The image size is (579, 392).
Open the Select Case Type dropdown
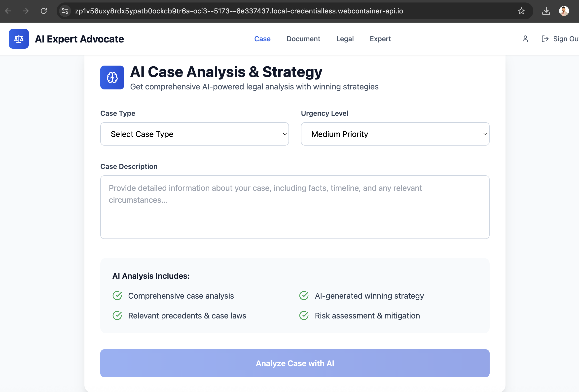(x=194, y=134)
